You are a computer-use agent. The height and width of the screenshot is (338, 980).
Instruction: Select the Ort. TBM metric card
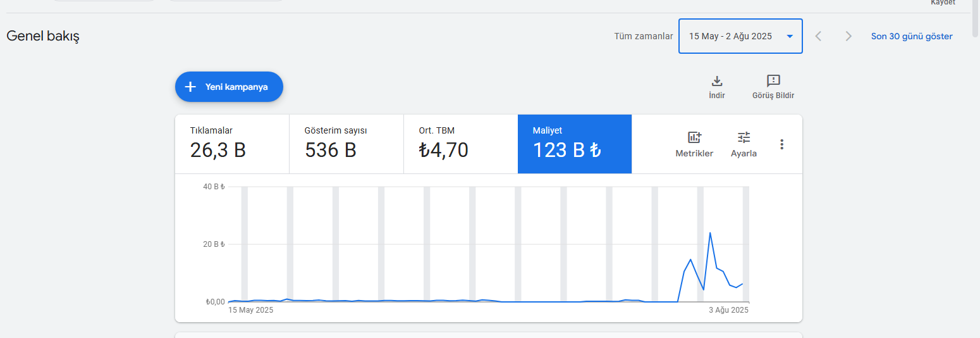coord(461,144)
